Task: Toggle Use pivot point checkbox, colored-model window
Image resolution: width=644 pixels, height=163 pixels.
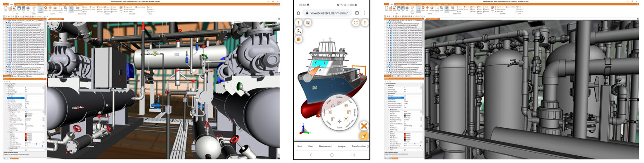Action: (25, 100)
